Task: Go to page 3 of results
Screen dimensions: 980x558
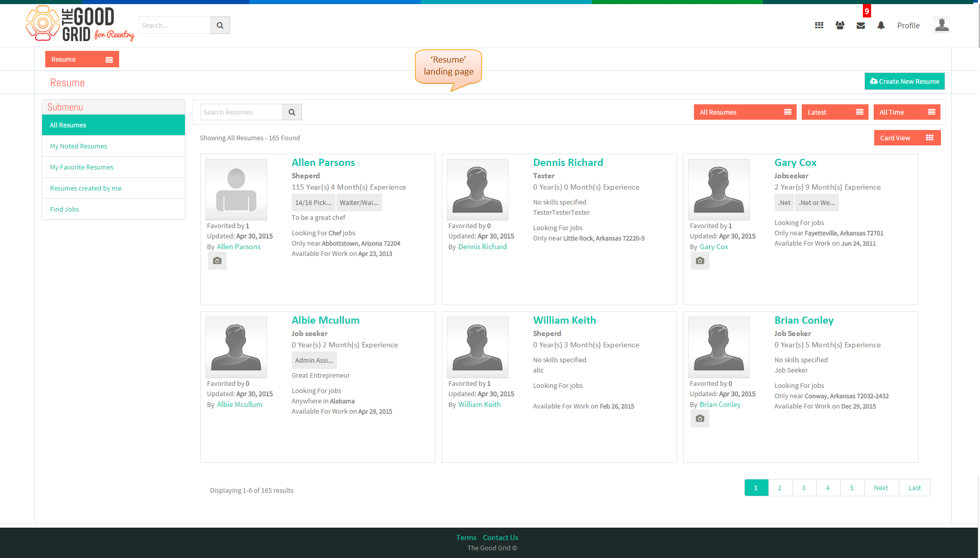Action: point(804,488)
